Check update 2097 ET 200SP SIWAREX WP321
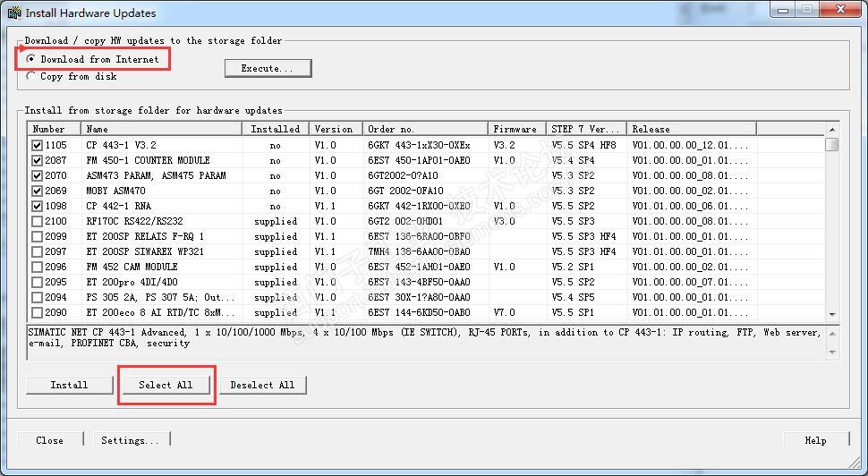This screenshot has height=476, width=868. tap(37, 251)
